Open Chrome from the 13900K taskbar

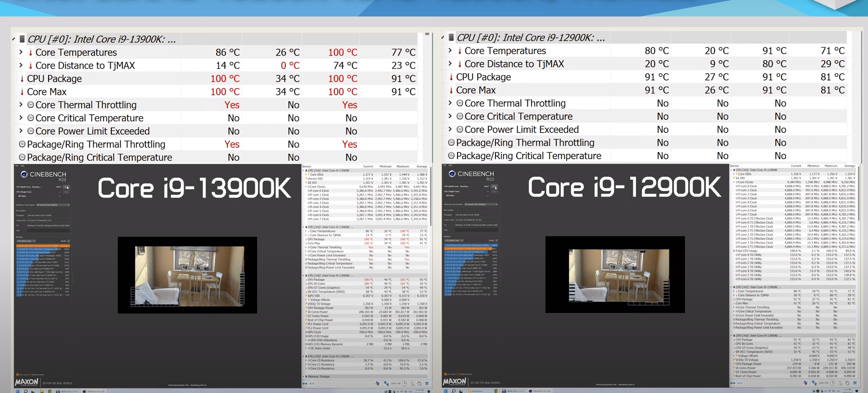(50, 391)
